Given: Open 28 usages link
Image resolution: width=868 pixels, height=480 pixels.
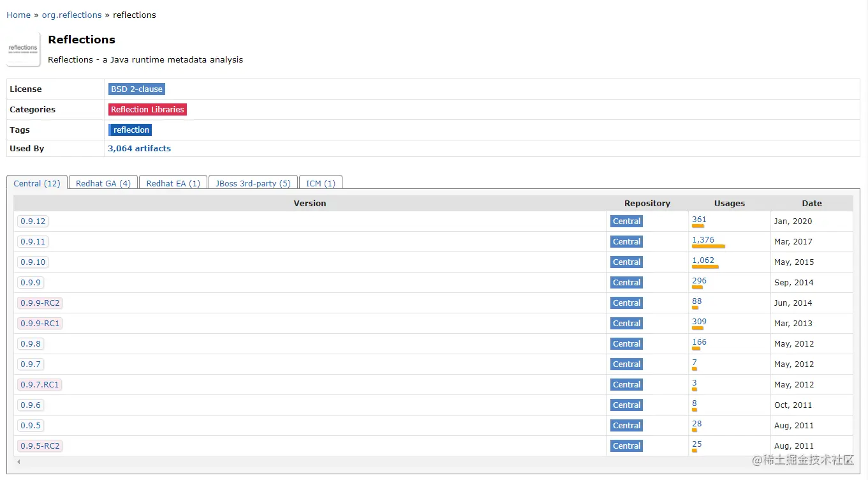Looking at the screenshot, I should [696, 424].
